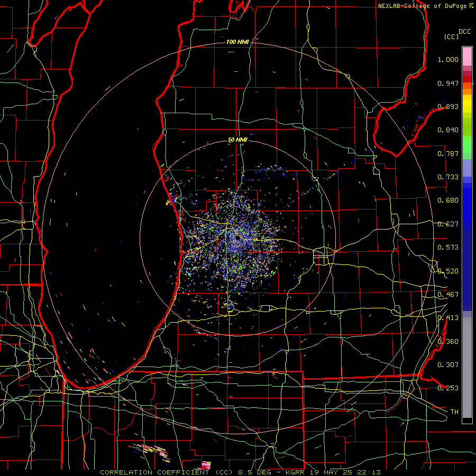Click the 0.573 scale value
The image size is (476, 476).
coord(448,248)
